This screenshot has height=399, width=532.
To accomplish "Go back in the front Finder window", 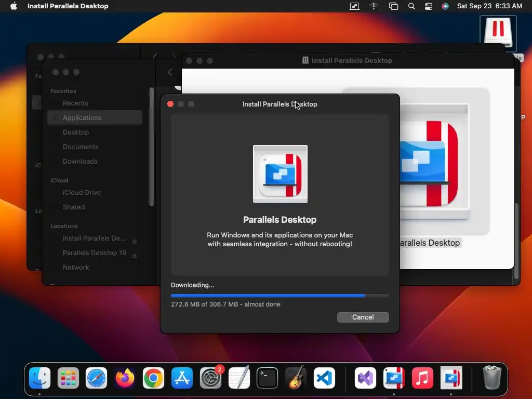I will [x=170, y=72].
